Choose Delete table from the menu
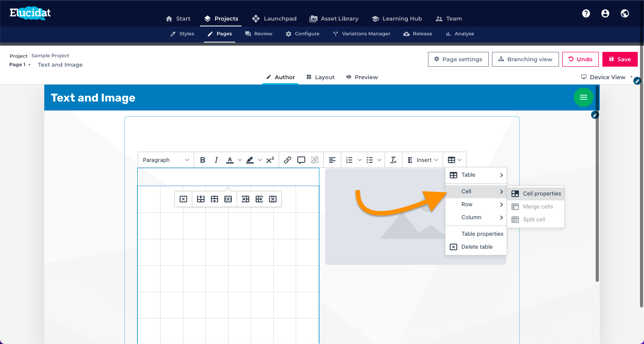This screenshot has height=344, width=644. point(476,247)
